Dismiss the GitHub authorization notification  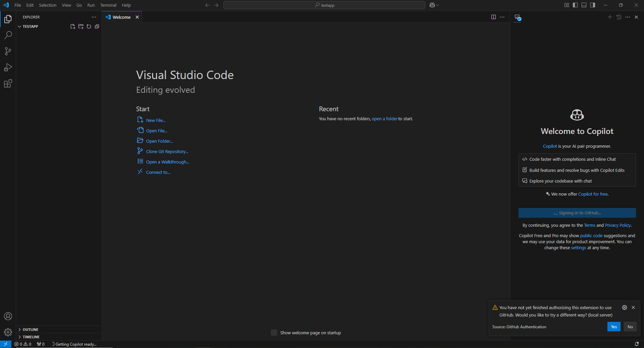coord(633,307)
